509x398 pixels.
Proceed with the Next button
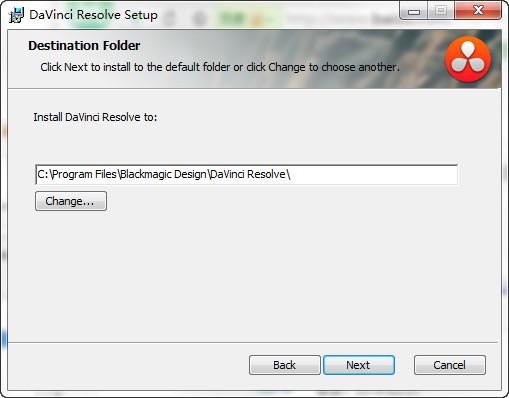(x=359, y=365)
